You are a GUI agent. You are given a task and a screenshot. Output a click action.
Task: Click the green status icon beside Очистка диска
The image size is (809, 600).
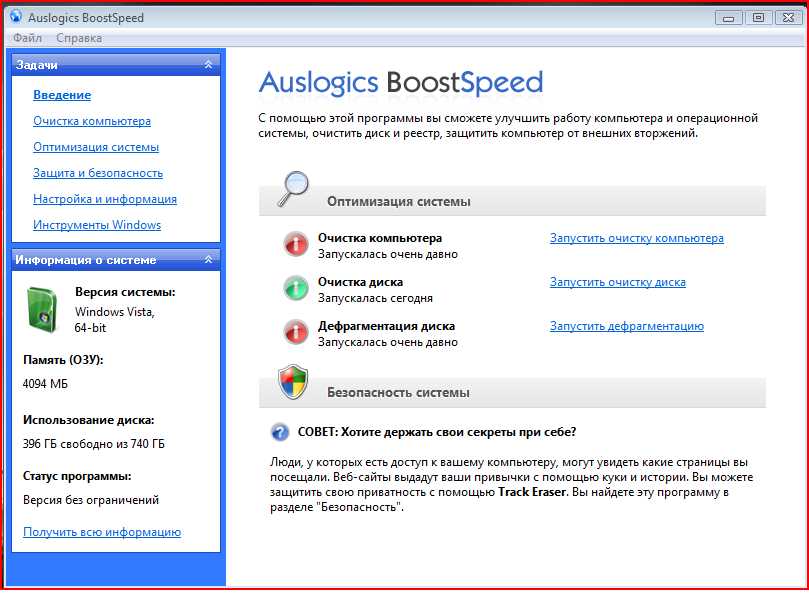(296, 288)
